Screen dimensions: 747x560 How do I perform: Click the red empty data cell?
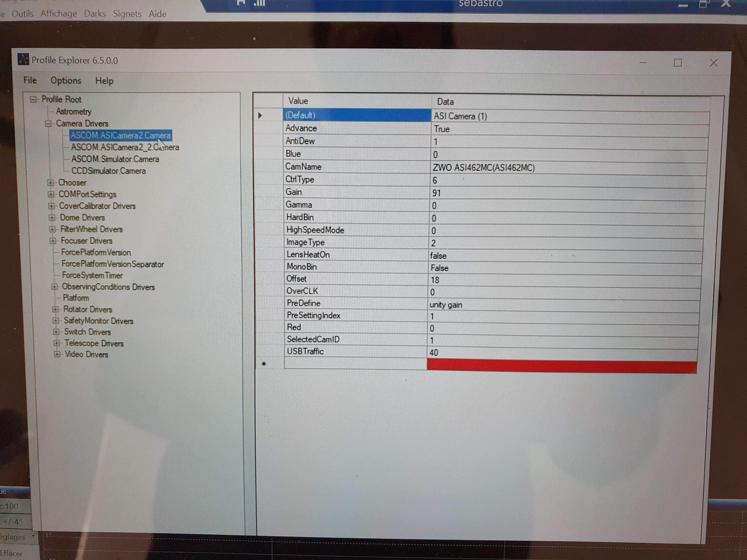tap(561, 366)
